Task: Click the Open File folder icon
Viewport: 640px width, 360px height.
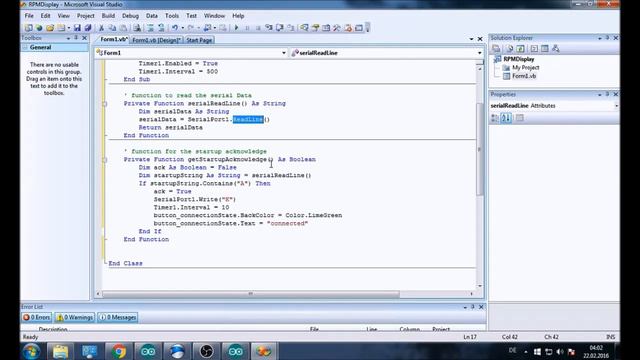Action: (50, 28)
